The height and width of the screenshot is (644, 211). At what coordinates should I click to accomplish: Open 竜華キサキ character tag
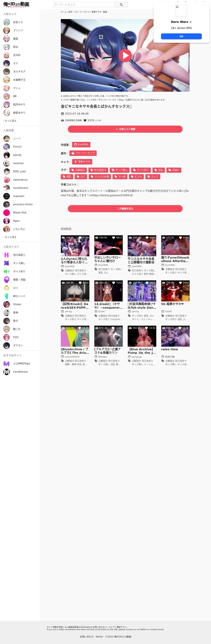pyautogui.click(x=82, y=161)
